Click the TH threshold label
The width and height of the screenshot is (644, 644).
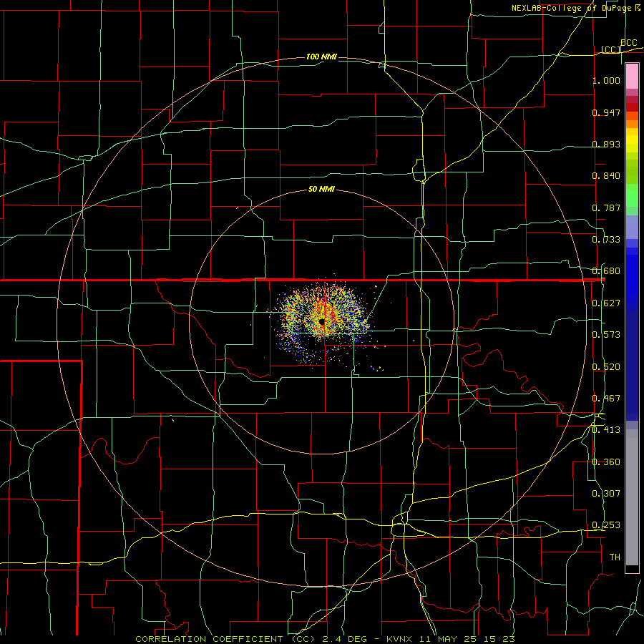coord(615,557)
